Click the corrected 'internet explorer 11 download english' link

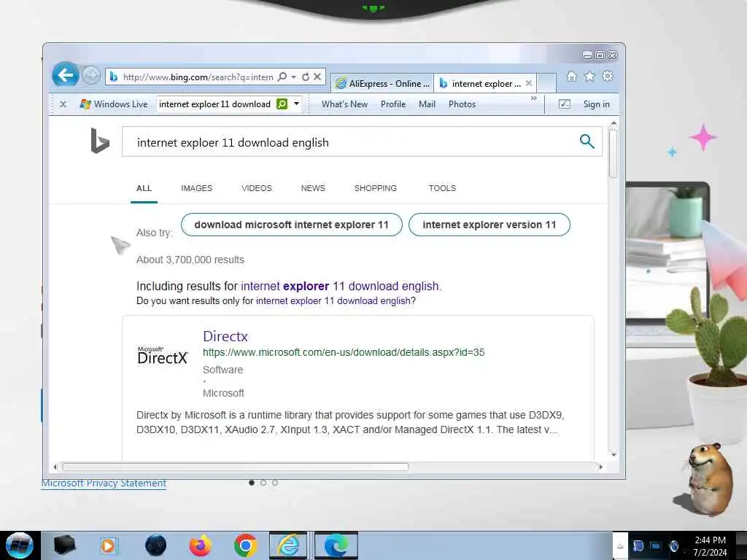341,286
